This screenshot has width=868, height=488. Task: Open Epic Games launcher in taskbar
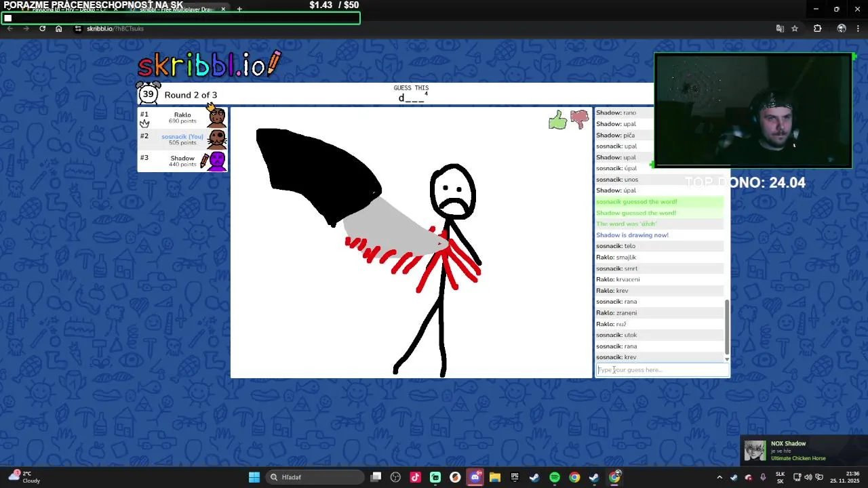(515, 477)
